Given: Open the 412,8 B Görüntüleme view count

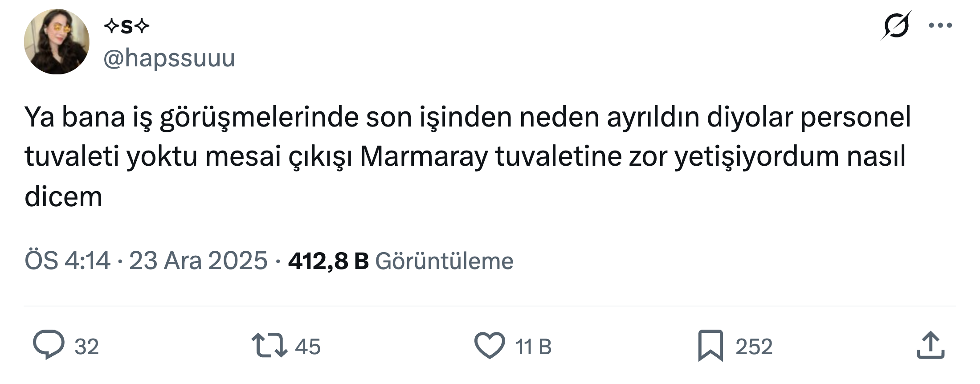Looking at the screenshot, I should [400, 261].
